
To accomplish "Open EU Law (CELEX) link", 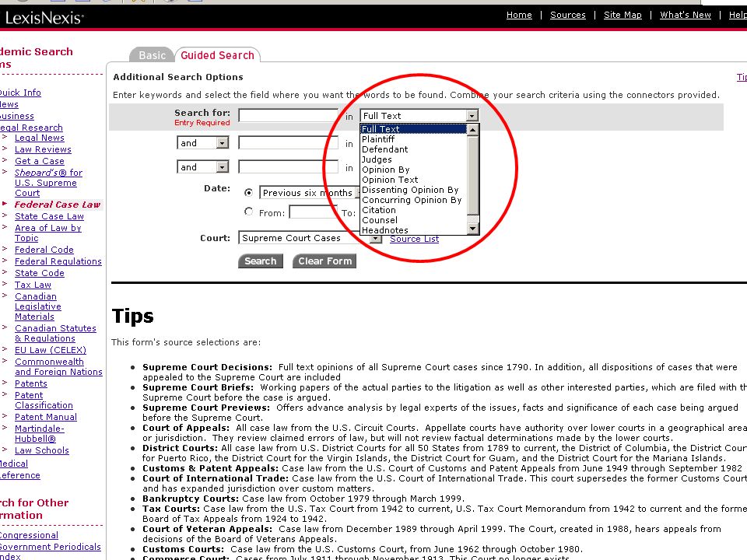I will pos(51,350).
